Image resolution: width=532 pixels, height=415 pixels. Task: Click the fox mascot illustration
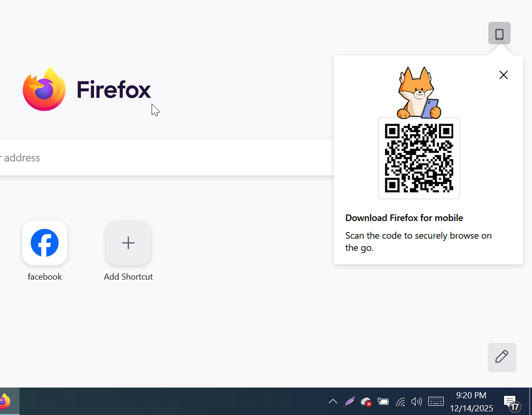coord(419,93)
